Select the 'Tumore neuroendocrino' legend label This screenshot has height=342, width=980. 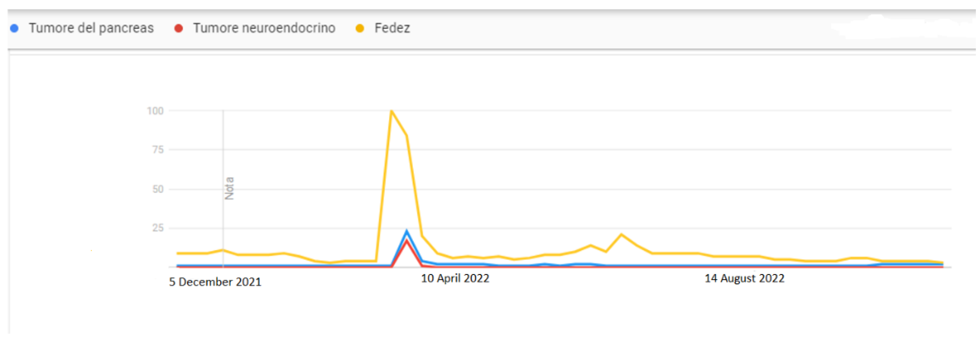264,28
